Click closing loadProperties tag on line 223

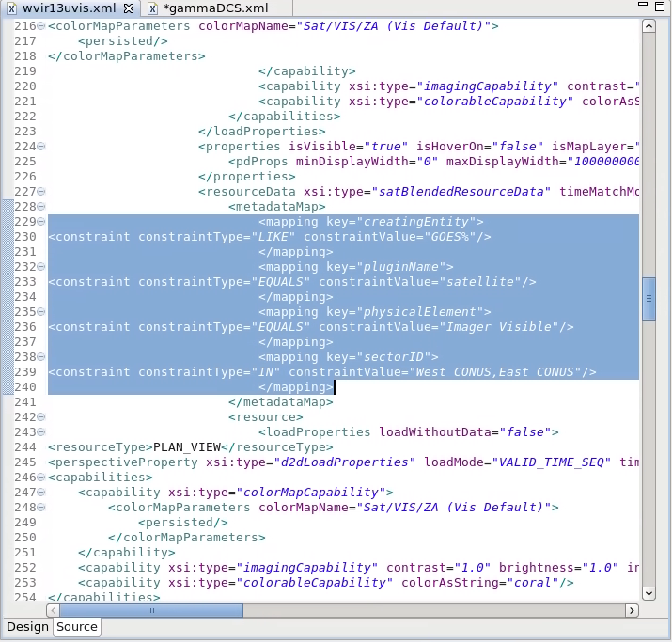[262, 132]
